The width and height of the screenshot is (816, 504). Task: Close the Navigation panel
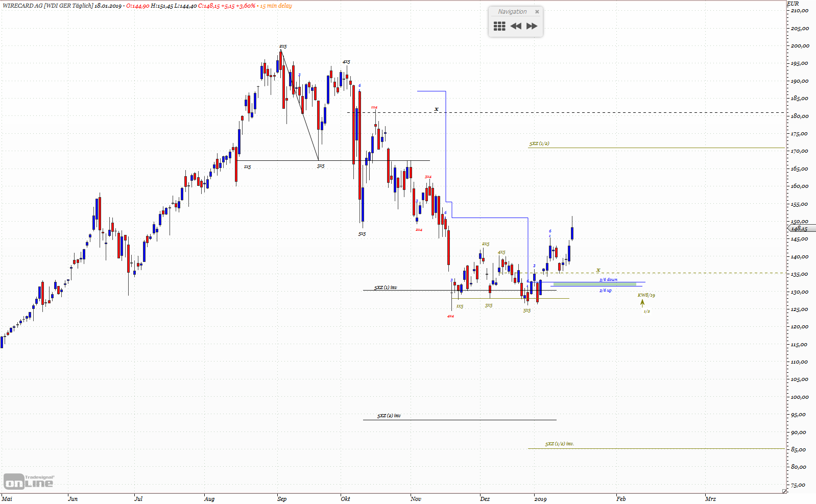[x=537, y=12]
